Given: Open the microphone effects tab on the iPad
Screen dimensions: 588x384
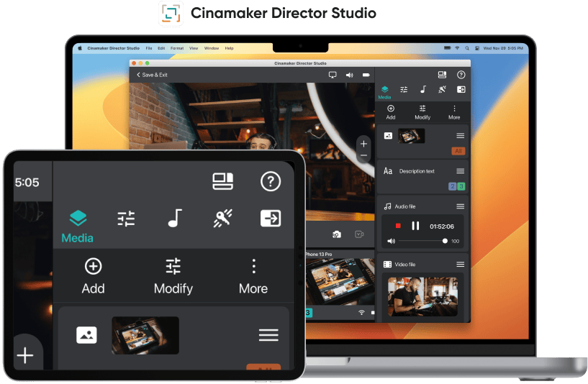Looking at the screenshot, I should (223, 218).
